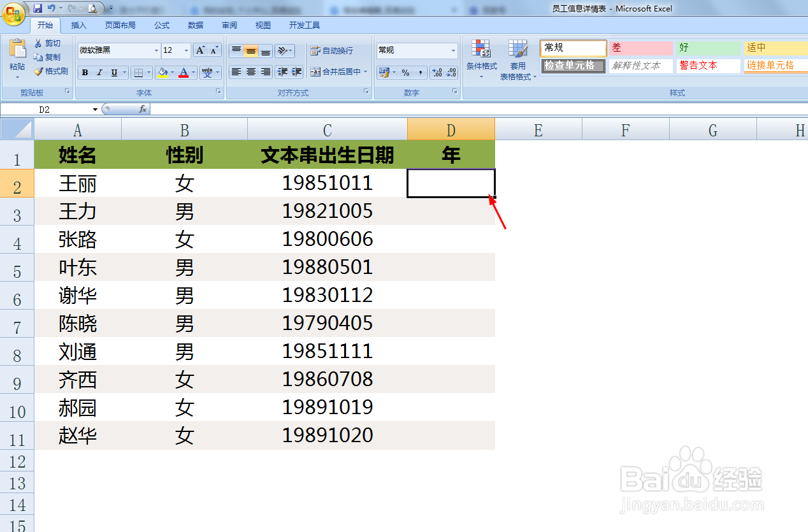808x532 pixels.
Task: Open the font name dropdown 微软雅黑
Action: 157,50
